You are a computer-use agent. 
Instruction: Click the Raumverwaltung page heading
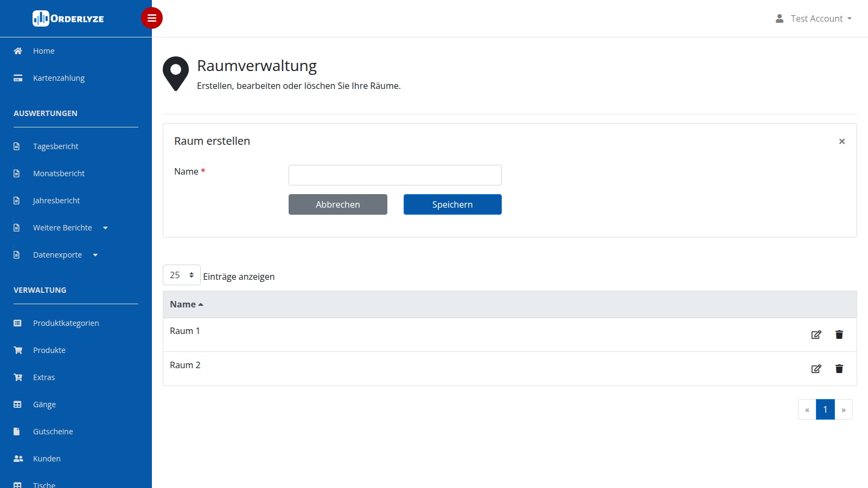[x=257, y=66]
